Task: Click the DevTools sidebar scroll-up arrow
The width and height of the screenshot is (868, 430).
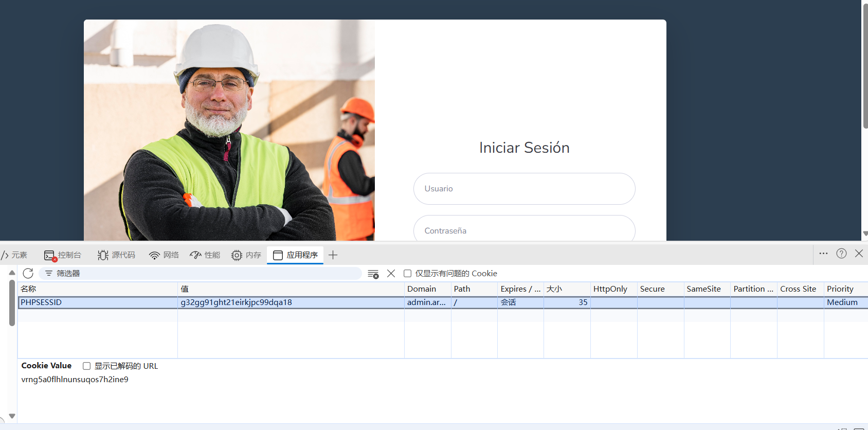Action: click(x=12, y=273)
